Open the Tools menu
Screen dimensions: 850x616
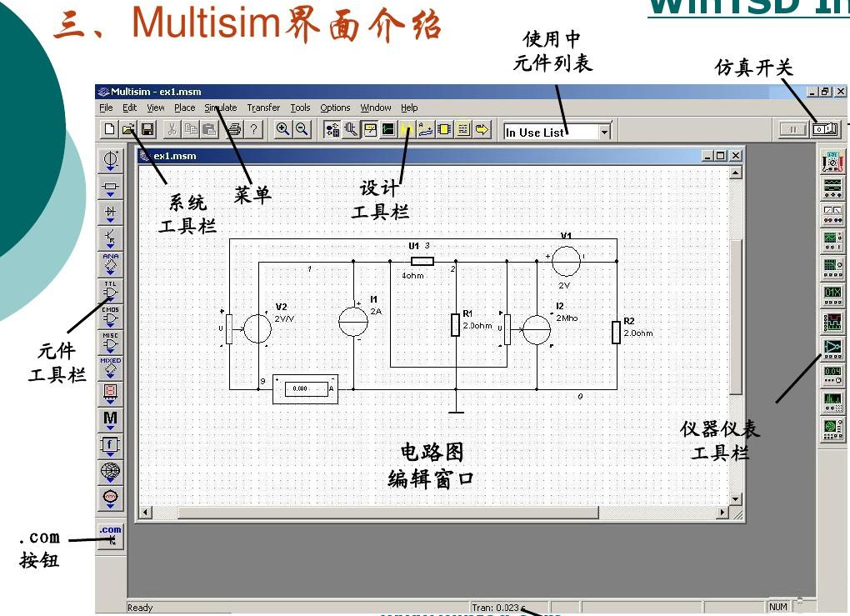300,108
